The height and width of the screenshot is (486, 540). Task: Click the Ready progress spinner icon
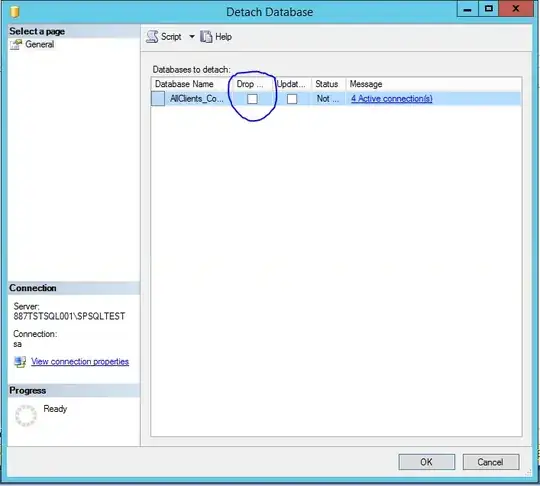[x=26, y=415]
